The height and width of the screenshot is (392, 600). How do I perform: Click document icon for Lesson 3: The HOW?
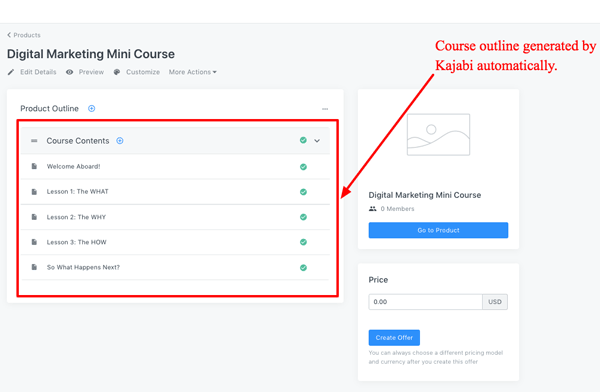pos(34,242)
